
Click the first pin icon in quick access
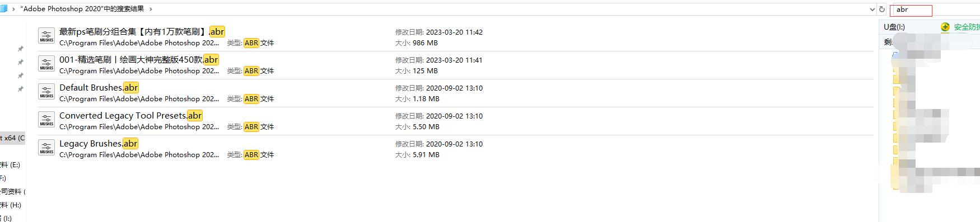[21, 49]
